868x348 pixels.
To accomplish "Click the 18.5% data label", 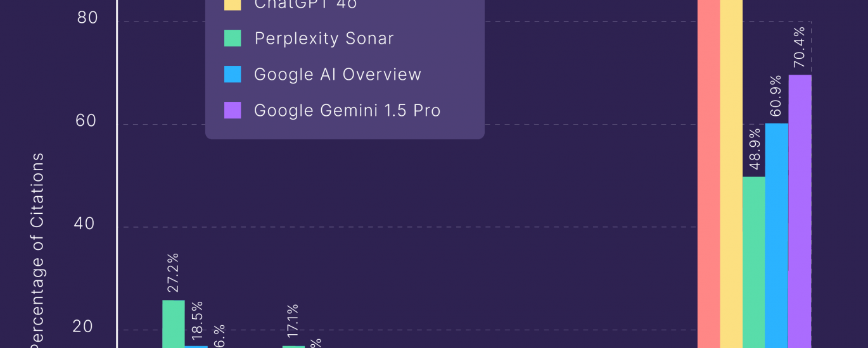I will 196,318.
